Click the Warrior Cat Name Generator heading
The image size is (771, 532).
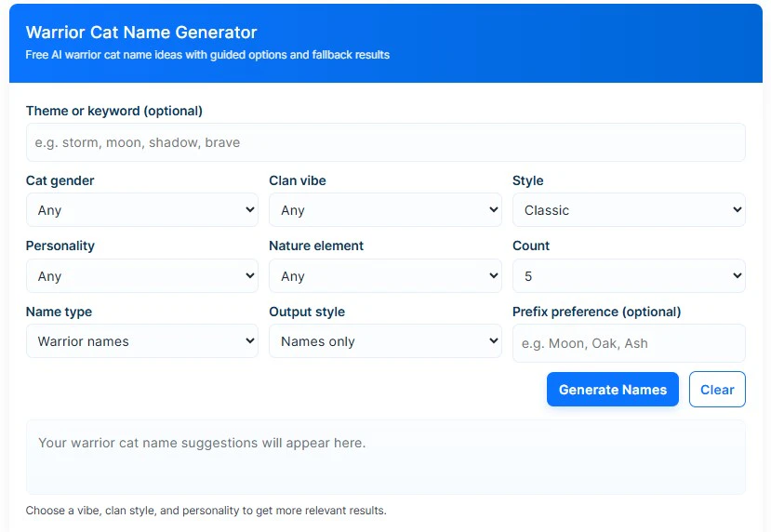141,33
